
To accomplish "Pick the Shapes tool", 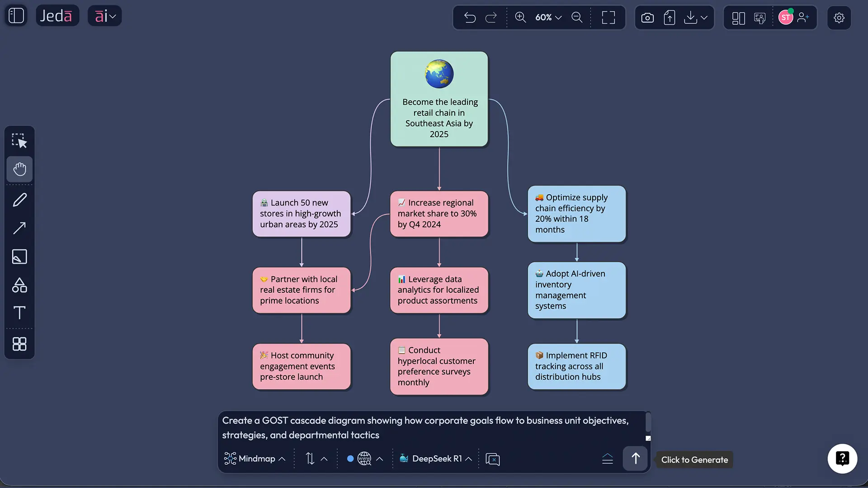I will coord(19,285).
